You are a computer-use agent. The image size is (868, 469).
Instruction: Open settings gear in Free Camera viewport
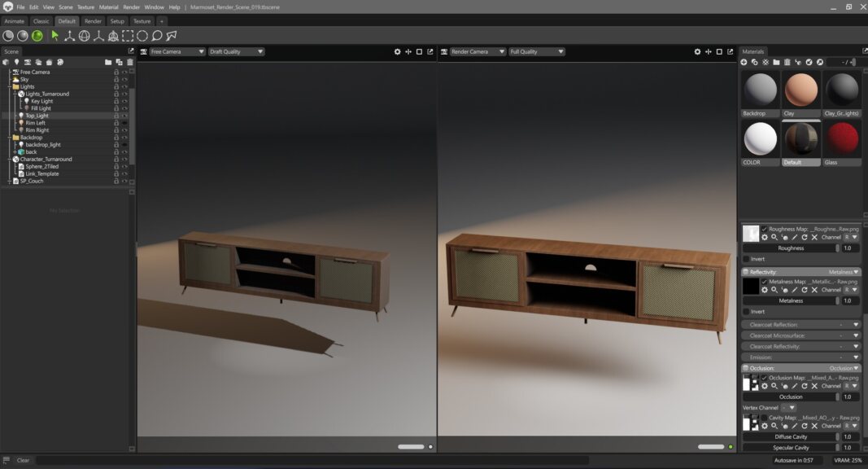click(x=397, y=51)
